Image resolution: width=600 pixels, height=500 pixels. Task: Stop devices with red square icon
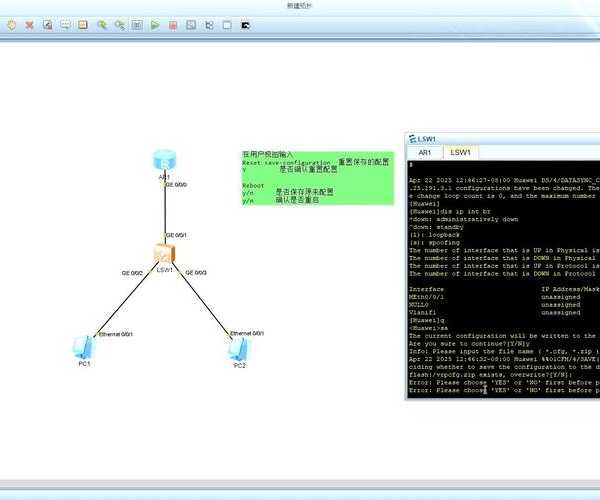(x=173, y=24)
